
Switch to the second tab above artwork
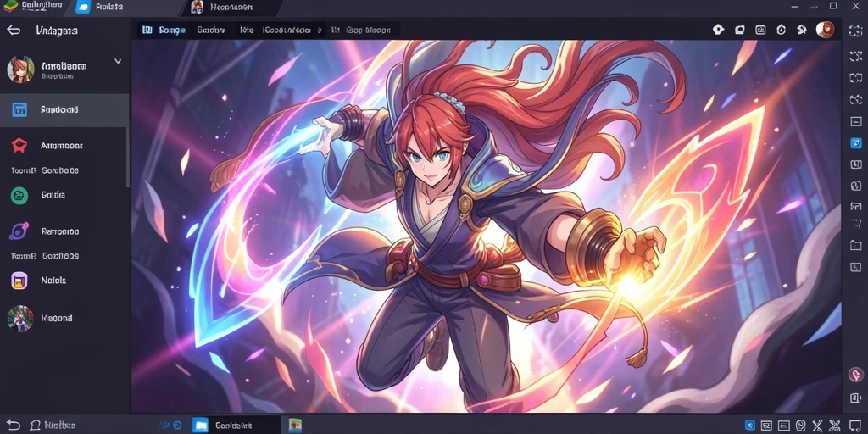tap(211, 31)
